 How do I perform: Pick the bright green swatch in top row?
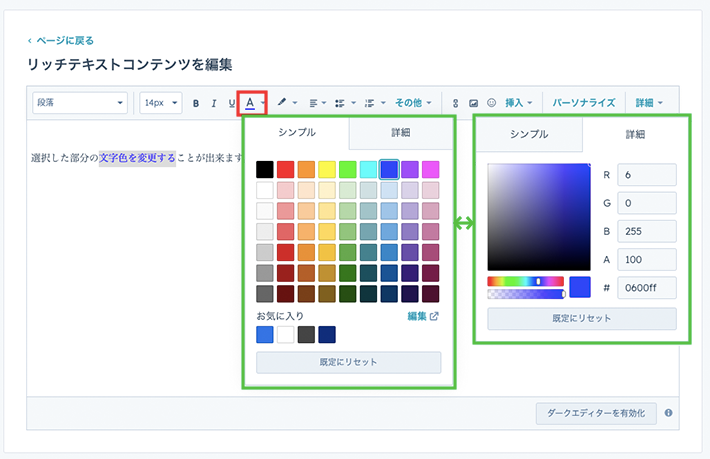[348, 169]
